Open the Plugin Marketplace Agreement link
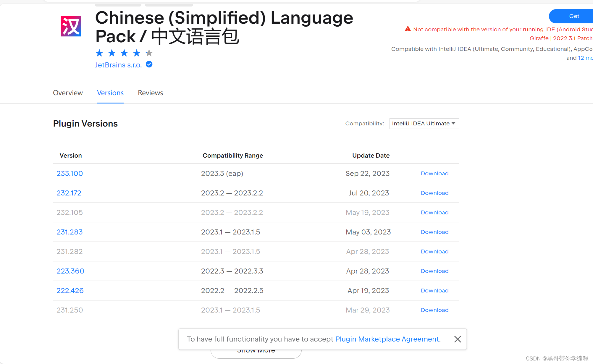 click(387, 339)
